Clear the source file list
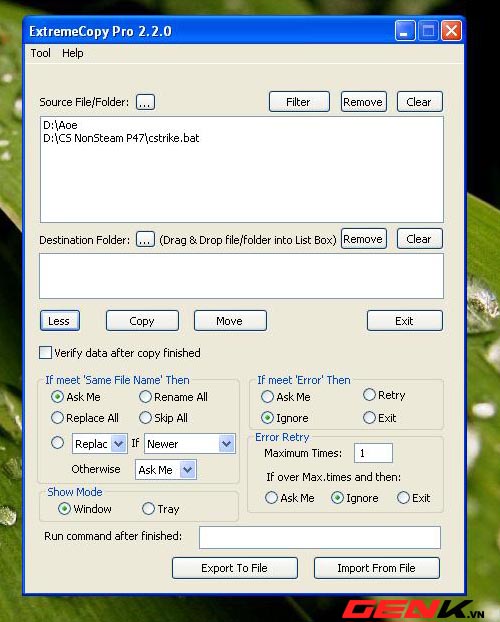 pyautogui.click(x=419, y=102)
